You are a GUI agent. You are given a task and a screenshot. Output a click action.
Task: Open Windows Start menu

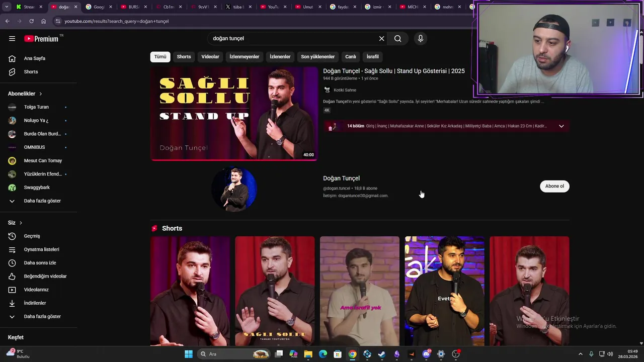tap(189, 354)
